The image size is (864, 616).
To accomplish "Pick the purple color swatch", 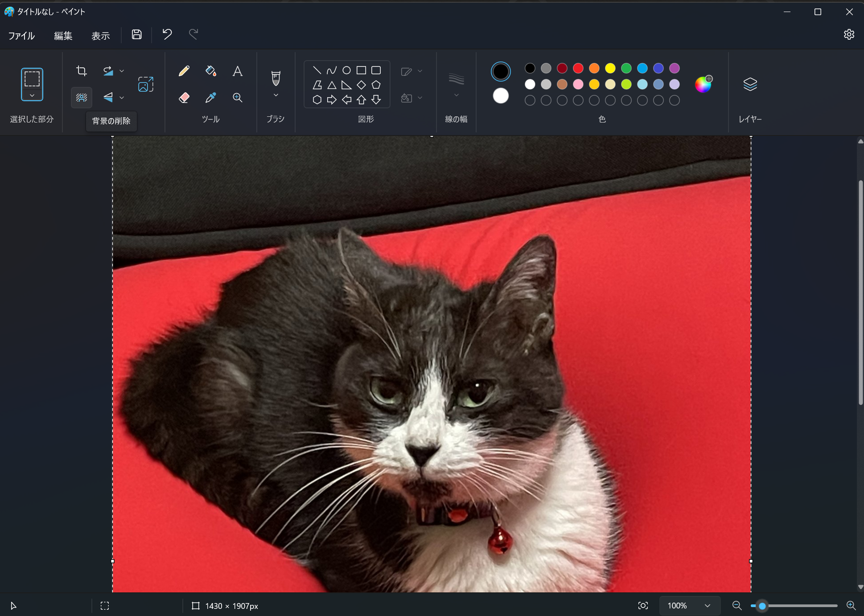I will (674, 68).
